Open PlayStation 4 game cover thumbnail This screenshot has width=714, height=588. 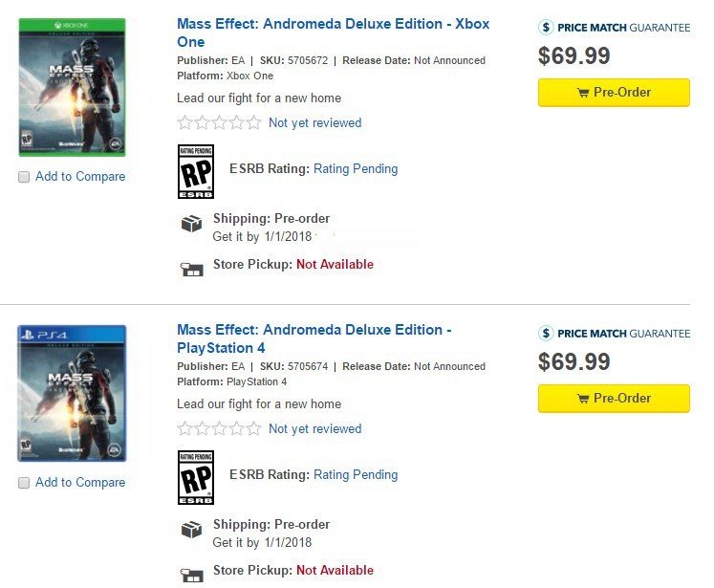72,393
